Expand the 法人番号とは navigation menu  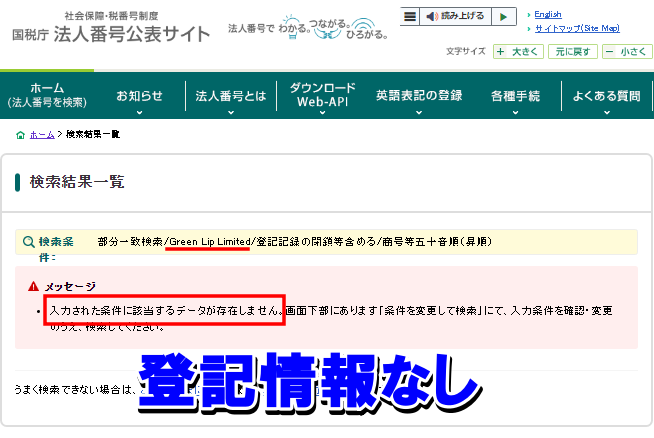coord(231,96)
